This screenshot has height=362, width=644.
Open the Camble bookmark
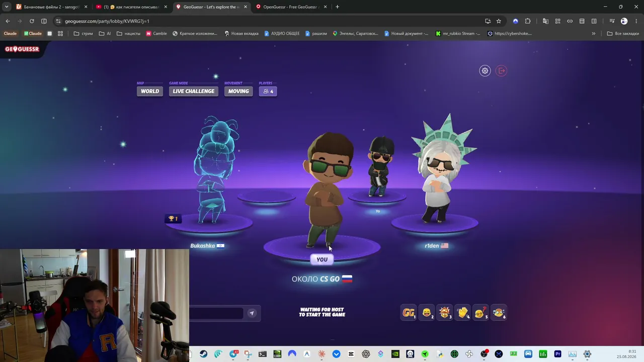tap(156, 34)
